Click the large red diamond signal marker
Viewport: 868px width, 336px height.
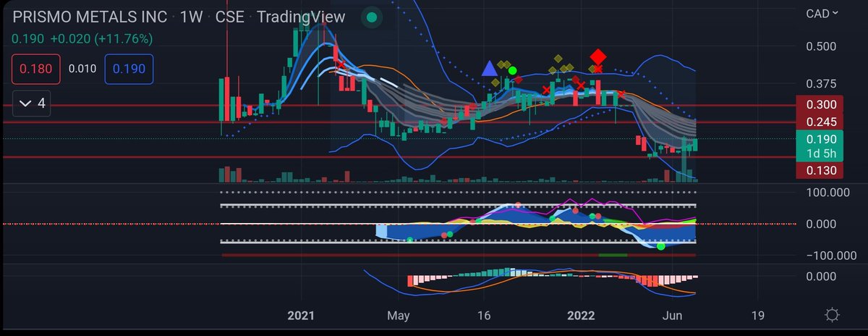click(x=598, y=56)
